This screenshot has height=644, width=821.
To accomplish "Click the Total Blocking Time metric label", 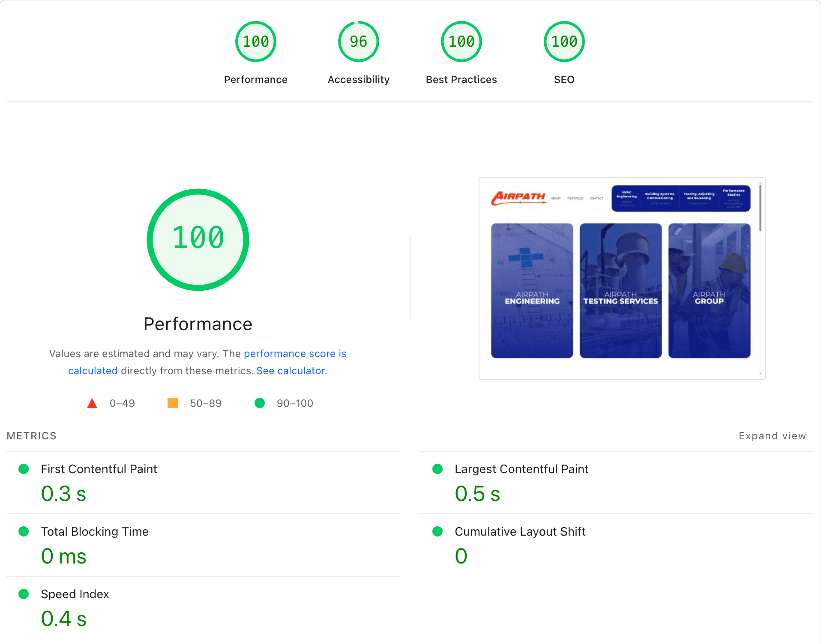I will coord(95,532).
